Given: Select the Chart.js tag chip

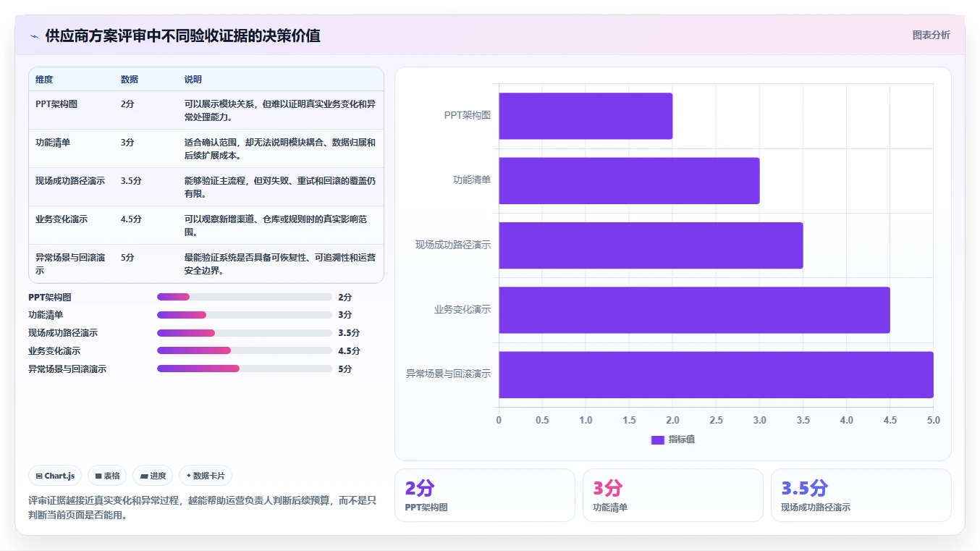Looking at the screenshot, I should tap(56, 476).
